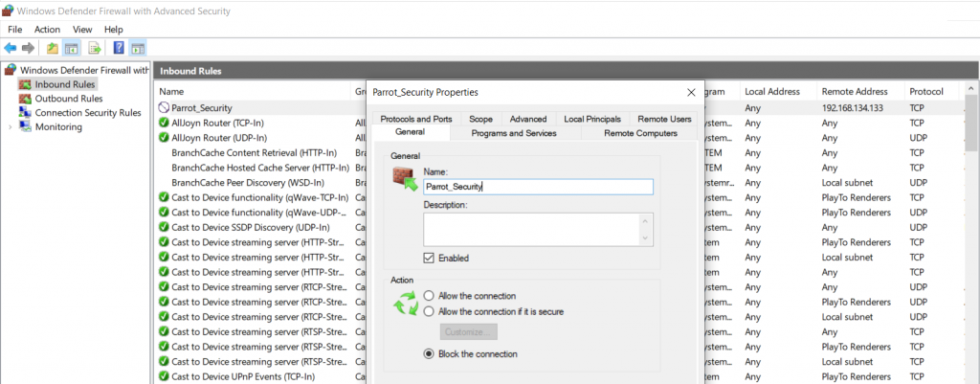Click the Monitoring tree icon
The height and width of the screenshot is (384, 980).
click(x=25, y=127)
